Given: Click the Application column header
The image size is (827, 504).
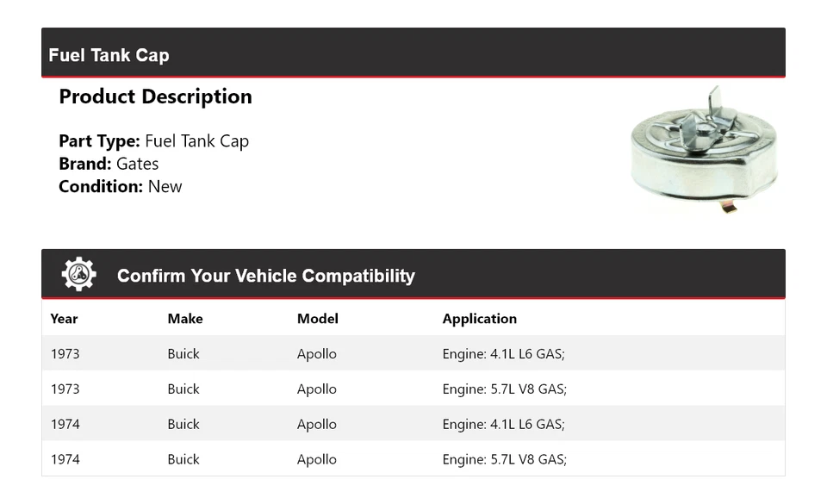Looking at the screenshot, I should pyautogui.click(x=479, y=319).
